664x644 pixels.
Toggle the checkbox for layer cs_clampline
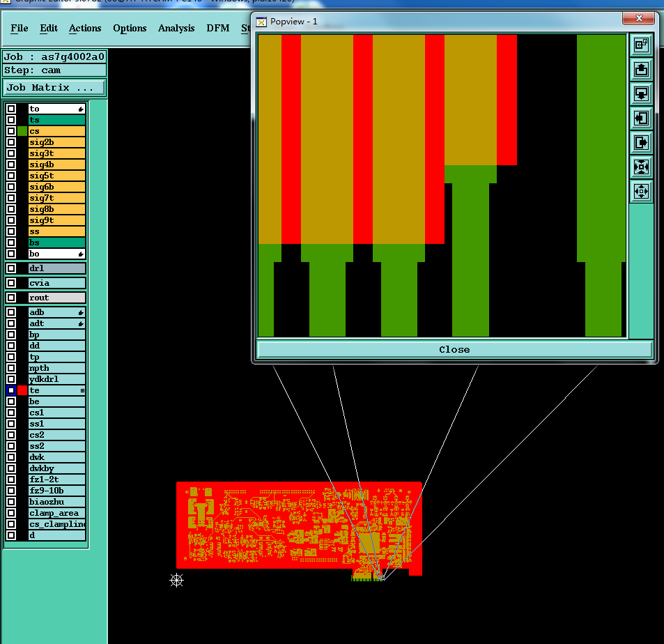11,524
